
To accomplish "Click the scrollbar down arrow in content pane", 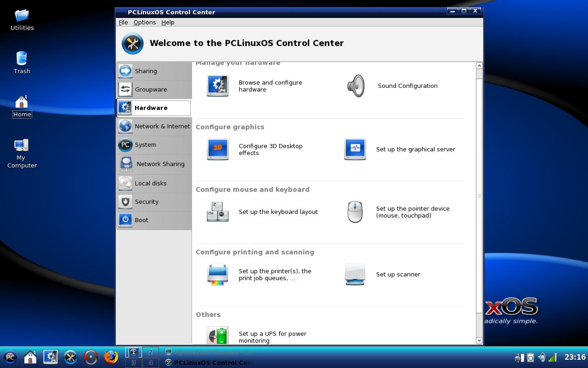I will tap(479, 341).
